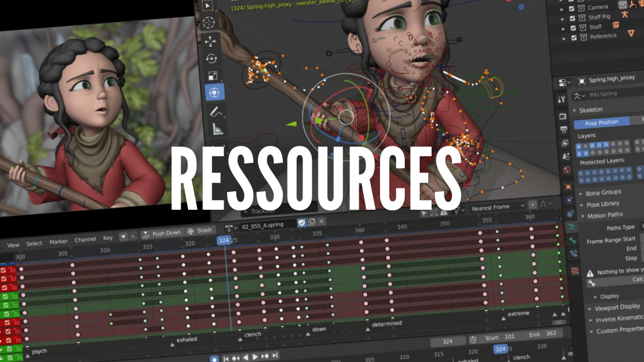Open the View Layer properties tab
644x362 pixels.
point(565,143)
